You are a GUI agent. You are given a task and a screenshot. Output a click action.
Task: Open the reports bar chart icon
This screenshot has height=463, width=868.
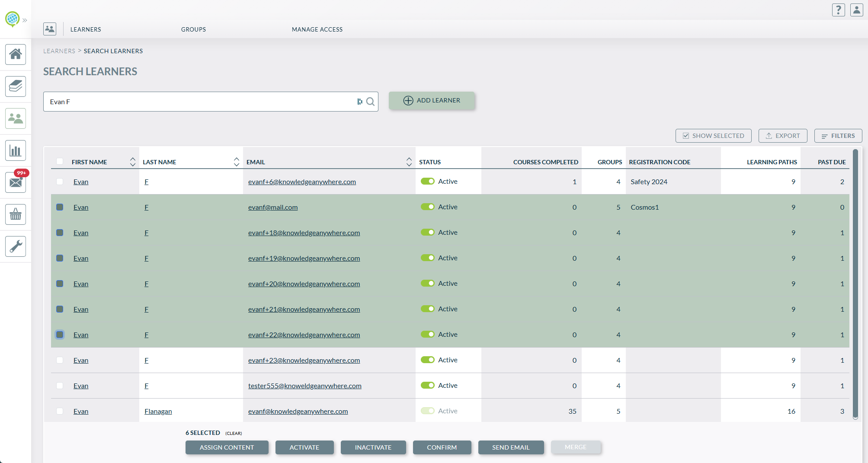tap(16, 150)
